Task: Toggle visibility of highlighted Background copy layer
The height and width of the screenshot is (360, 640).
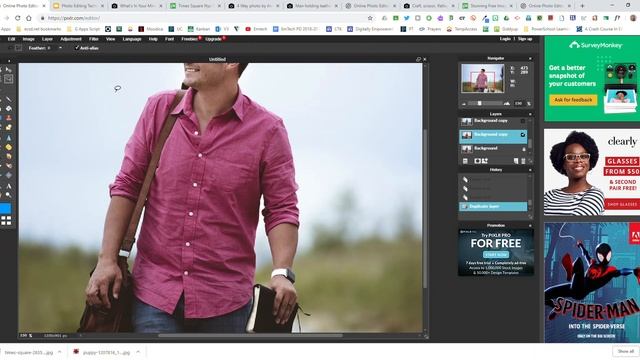Action: tap(523, 135)
